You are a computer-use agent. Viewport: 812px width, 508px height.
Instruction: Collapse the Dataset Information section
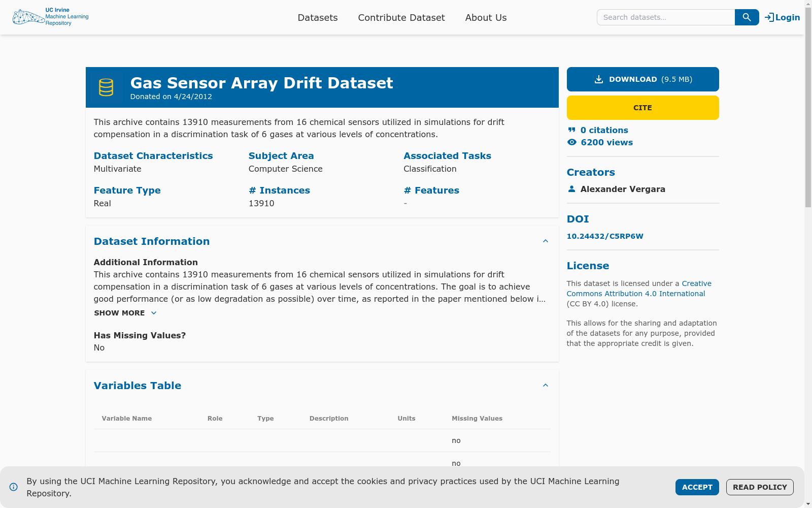[546, 241]
